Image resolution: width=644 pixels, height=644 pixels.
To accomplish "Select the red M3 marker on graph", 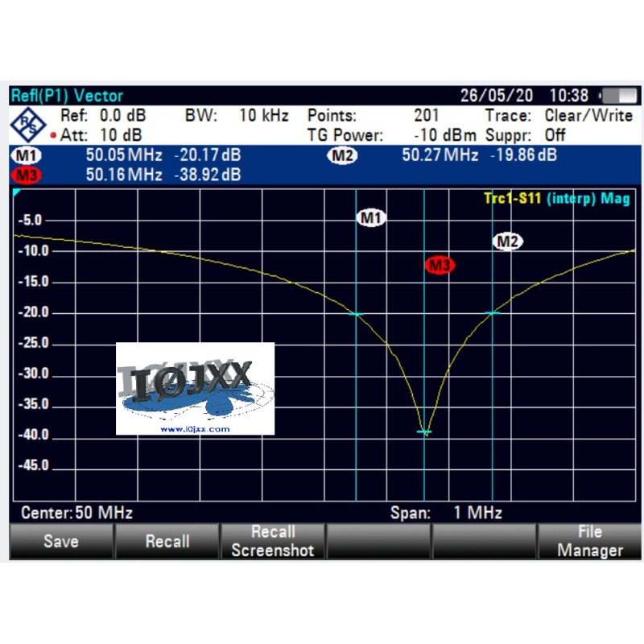I will (x=440, y=265).
